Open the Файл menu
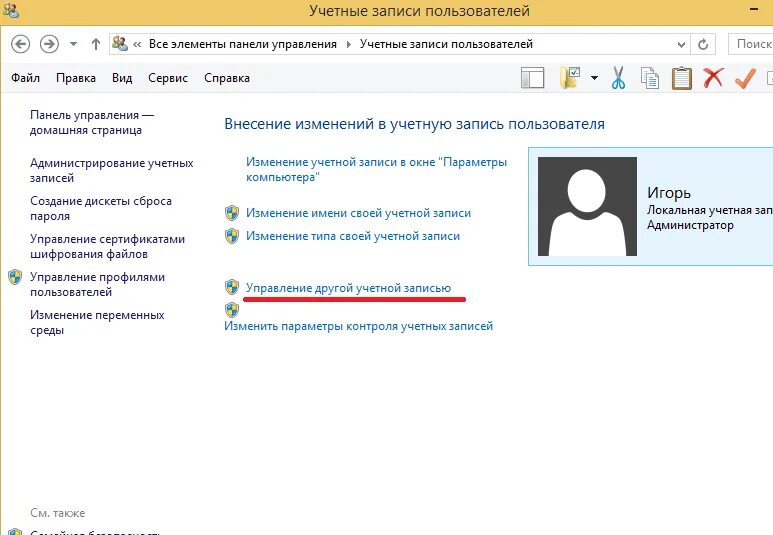Image resolution: width=773 pixels, height=535 pixels. pos(25,78)
